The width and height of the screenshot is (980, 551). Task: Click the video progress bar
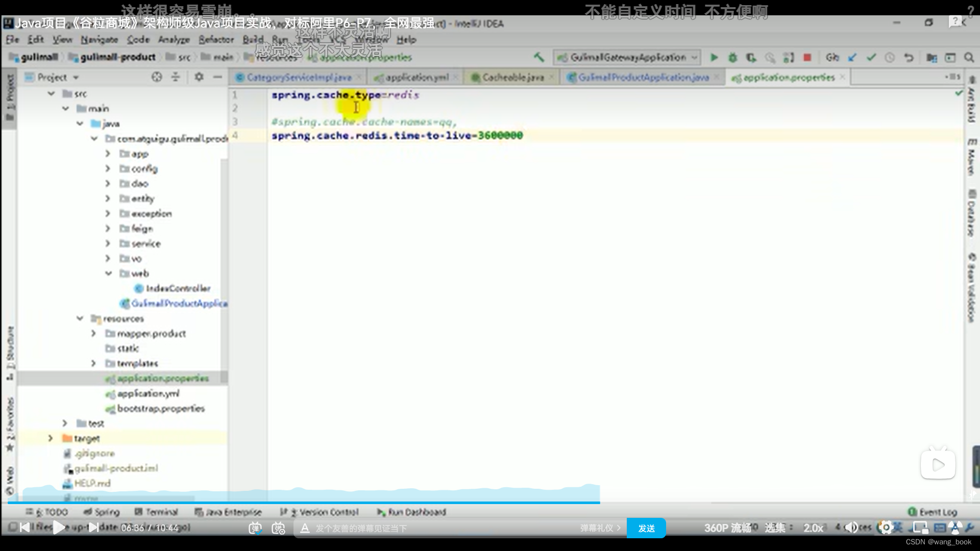490,503
